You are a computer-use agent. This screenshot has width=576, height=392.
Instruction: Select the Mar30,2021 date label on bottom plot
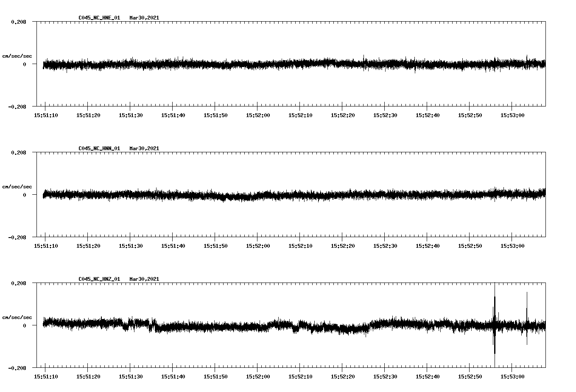point(144,279)
